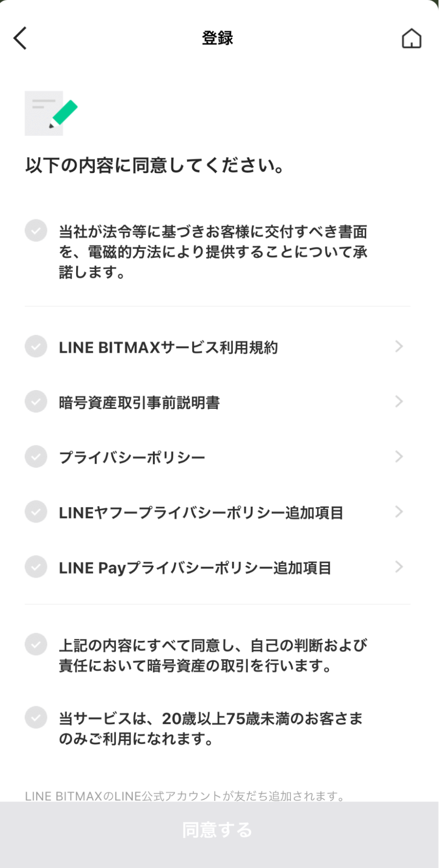Tick LINE Payプライバシーポリシー追加項目 checkbox
The width and height of the screenshot is (439, 868).
coord(36,567)
